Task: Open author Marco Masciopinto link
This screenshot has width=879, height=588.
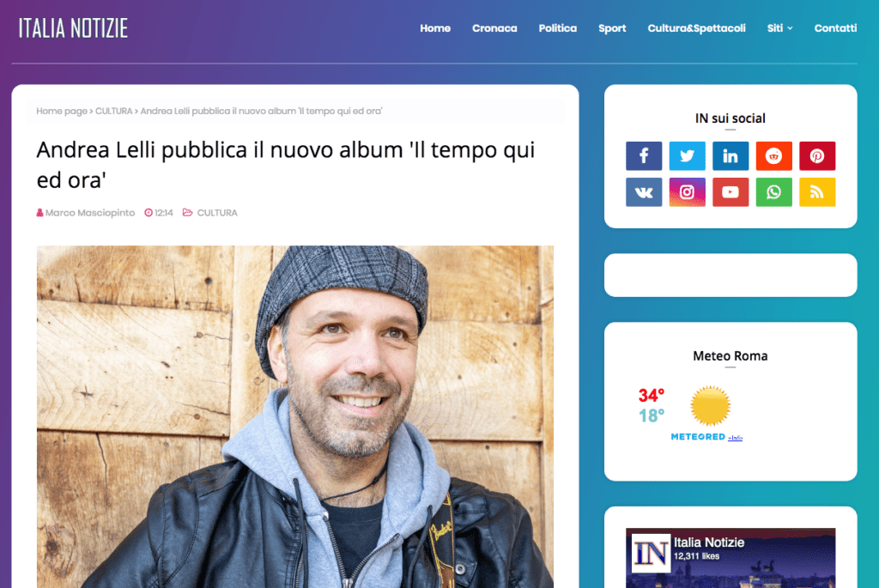Action: (89, 213)
